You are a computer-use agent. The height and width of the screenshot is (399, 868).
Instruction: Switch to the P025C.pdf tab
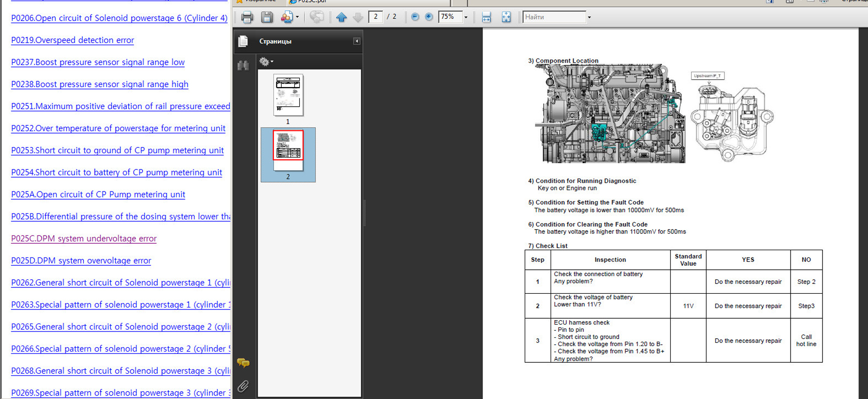pos(309,1)
